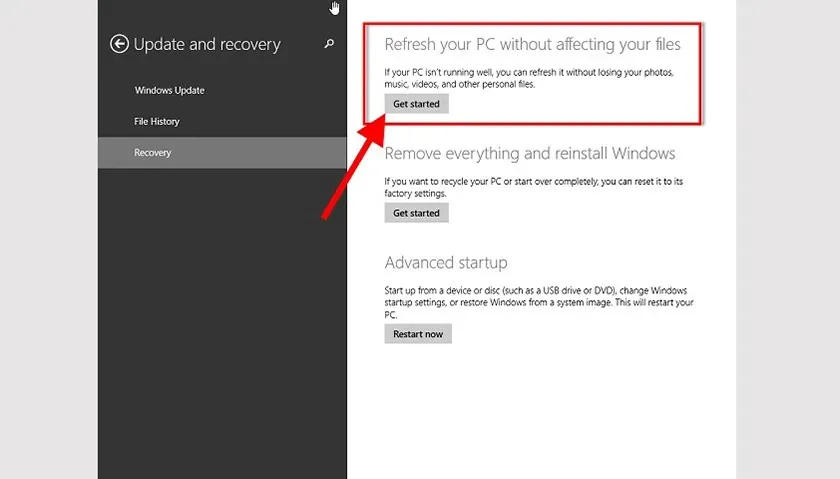The height and width of the screenshot is (479, 840).
Task: Click the 'Remove everything and reinstall Windows' heading
Action: point(530,154)
